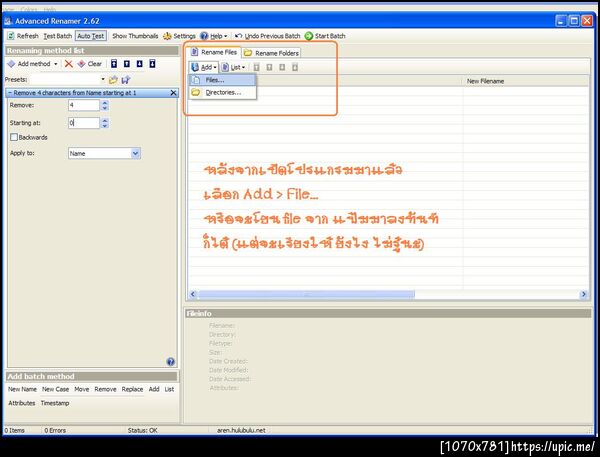This screenshot has height=457, width=600.
Task: Toggle Show Thumbnails option
Action: pos(135,36)
